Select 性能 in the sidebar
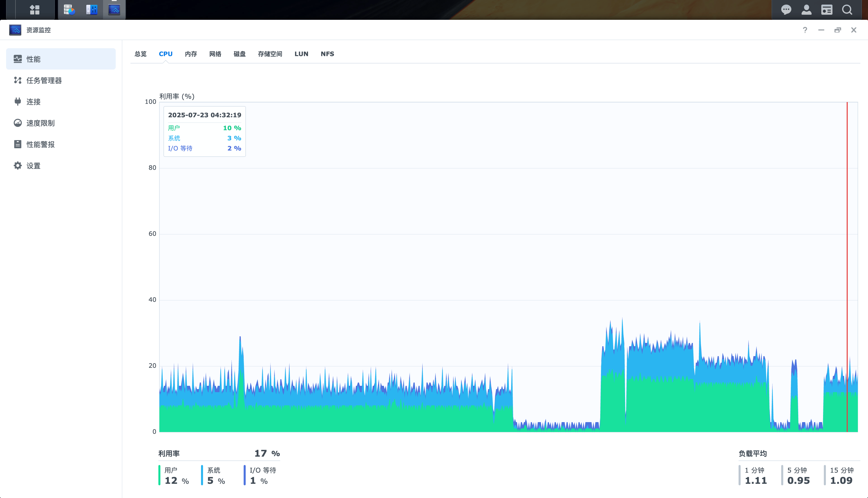 [61, 59]
